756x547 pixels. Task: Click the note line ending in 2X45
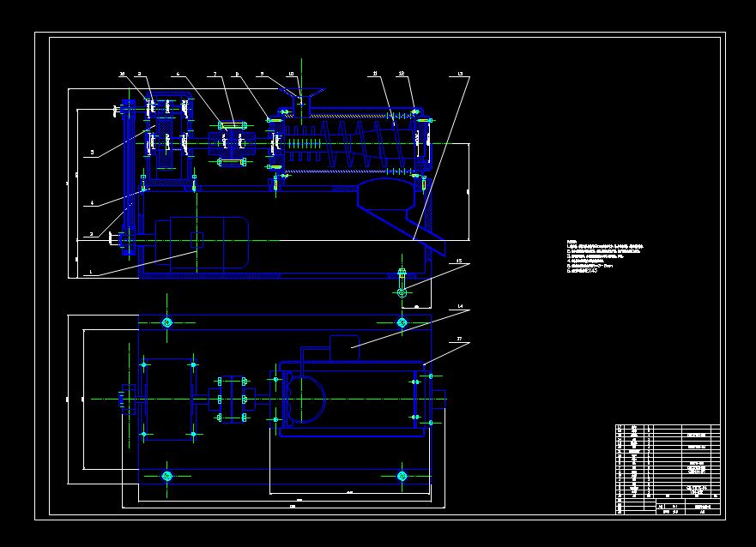tap(583, 271)
